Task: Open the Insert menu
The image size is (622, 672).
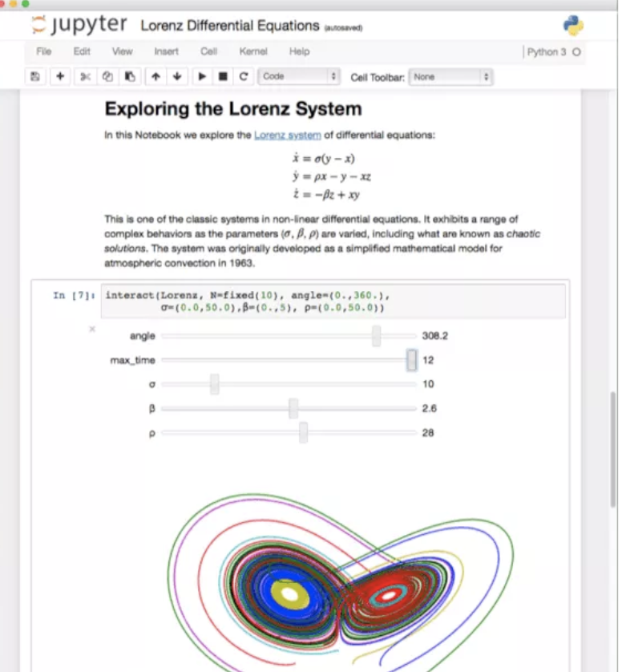Action: tap(166, 52)
